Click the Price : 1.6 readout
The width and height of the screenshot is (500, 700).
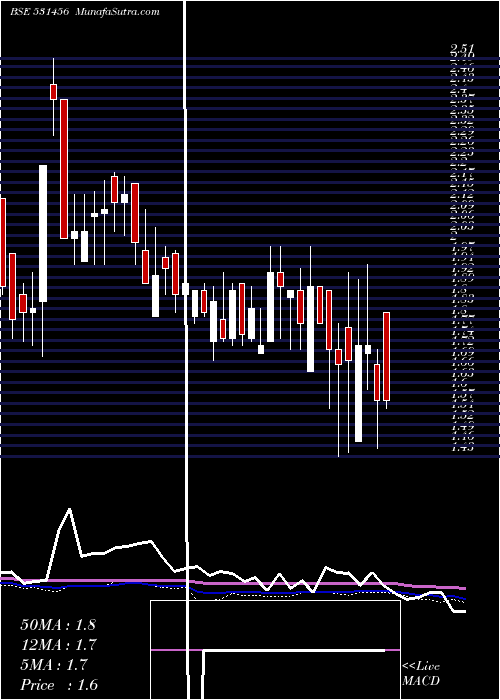pyautogui.click(x=59, y=685)
